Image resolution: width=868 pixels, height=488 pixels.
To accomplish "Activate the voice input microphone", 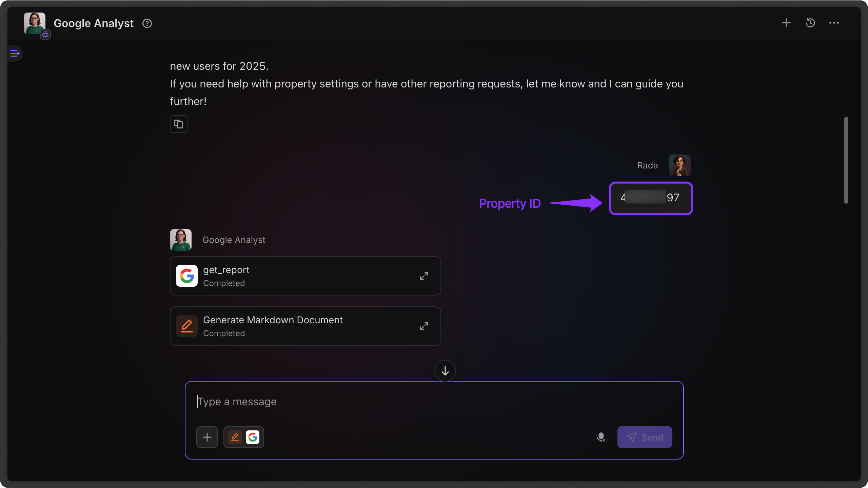I will [601, 437].
